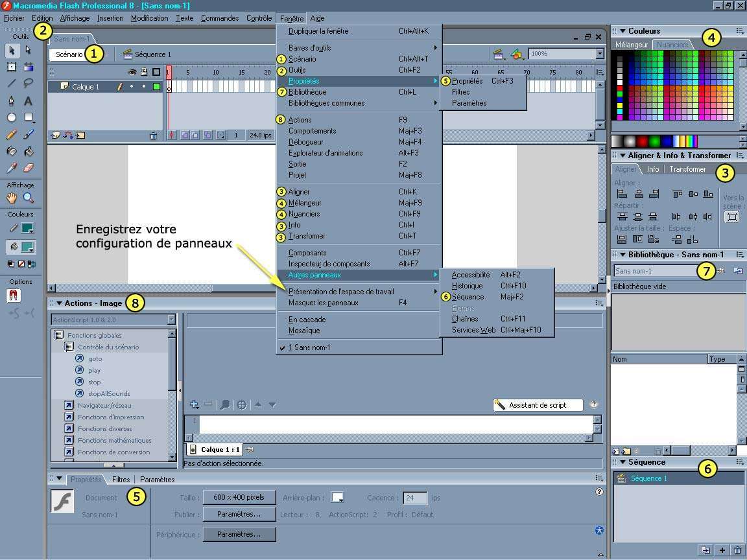This screenshot has width=747, height=560.
Task: Collapse the Séquence panel
Action: click(x=622, y=462)
